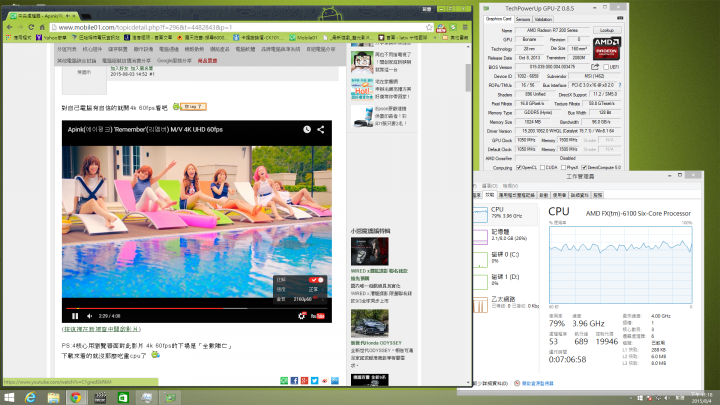The height and width of the screenshot is (405, 720).
Task: Click the Chrome page vertical scrollbar
Action: pos(468,77)
